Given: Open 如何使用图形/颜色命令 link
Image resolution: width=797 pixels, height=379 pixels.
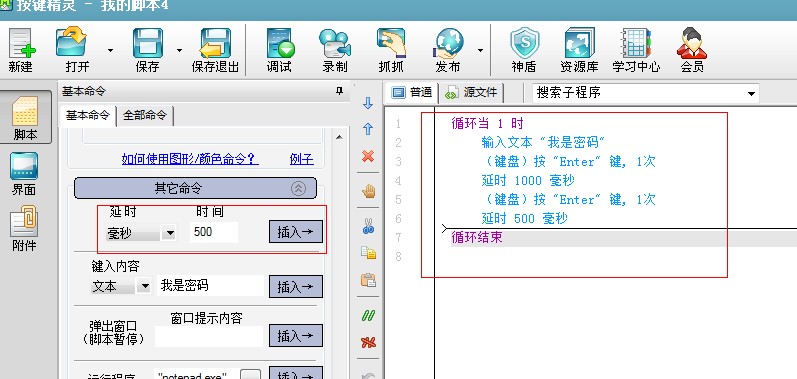Looking at the screenshot, I should coord(190,160).
